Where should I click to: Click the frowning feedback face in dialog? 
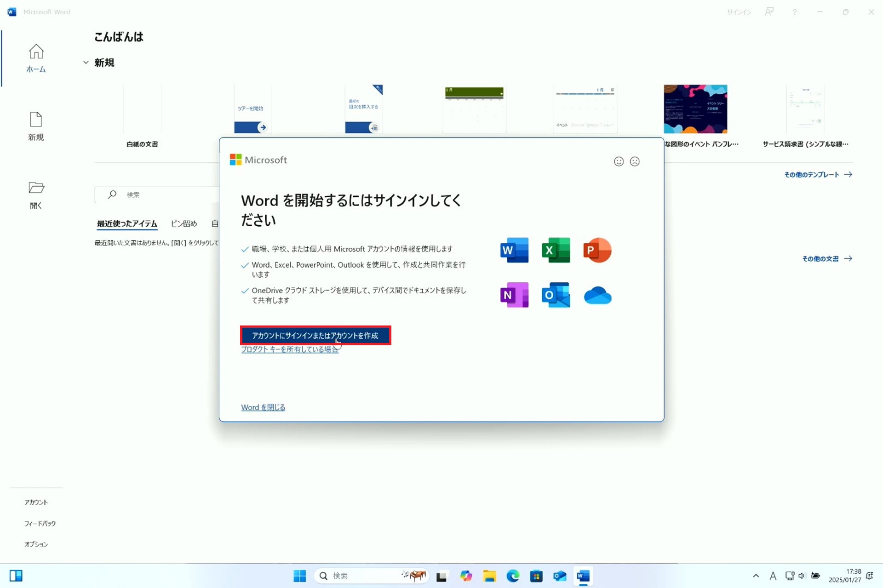click(635, 161)
